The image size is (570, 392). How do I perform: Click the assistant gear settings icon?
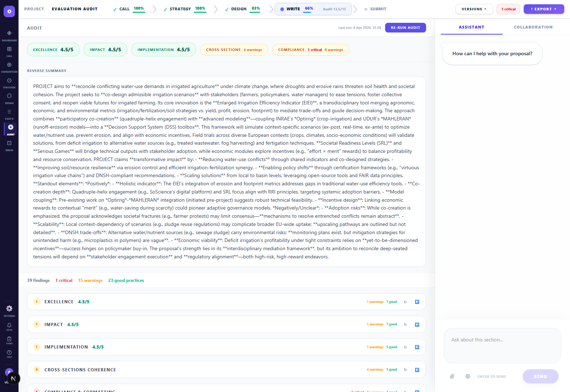coord(468,376)
